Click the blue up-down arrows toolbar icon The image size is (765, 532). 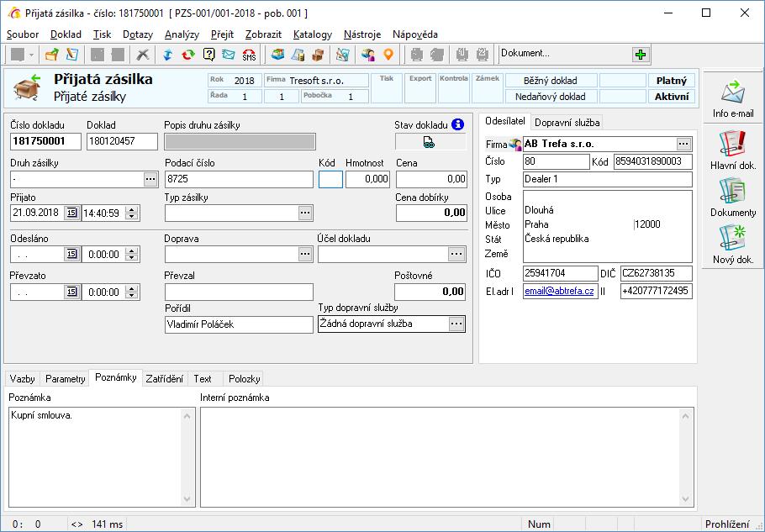168,54
